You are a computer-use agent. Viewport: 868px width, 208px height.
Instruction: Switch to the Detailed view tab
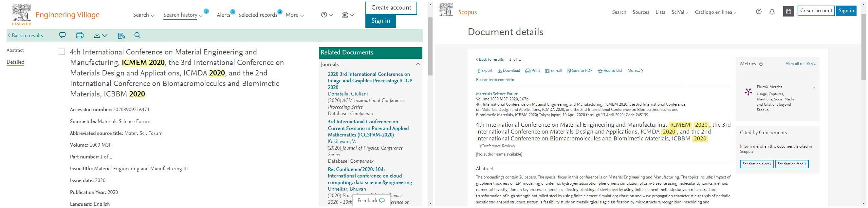15,62
